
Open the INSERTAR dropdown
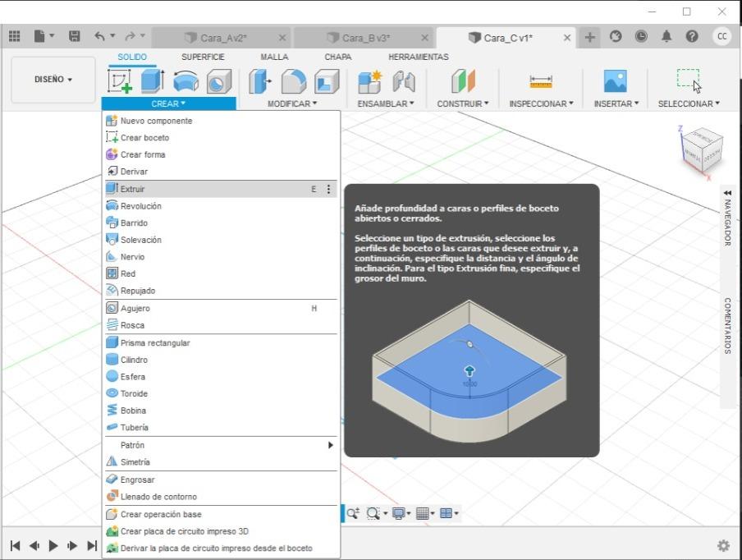(x=616, y=103)
